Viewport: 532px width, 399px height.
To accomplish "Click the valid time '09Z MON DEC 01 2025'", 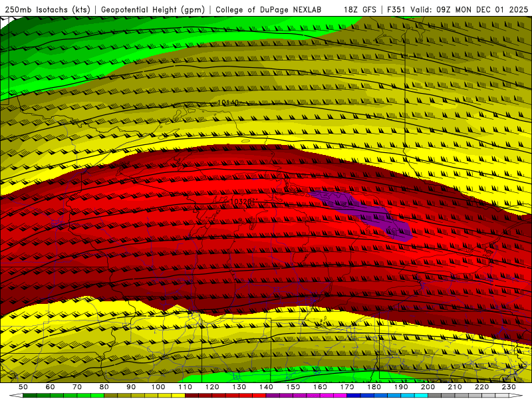I will pos(482,10).
